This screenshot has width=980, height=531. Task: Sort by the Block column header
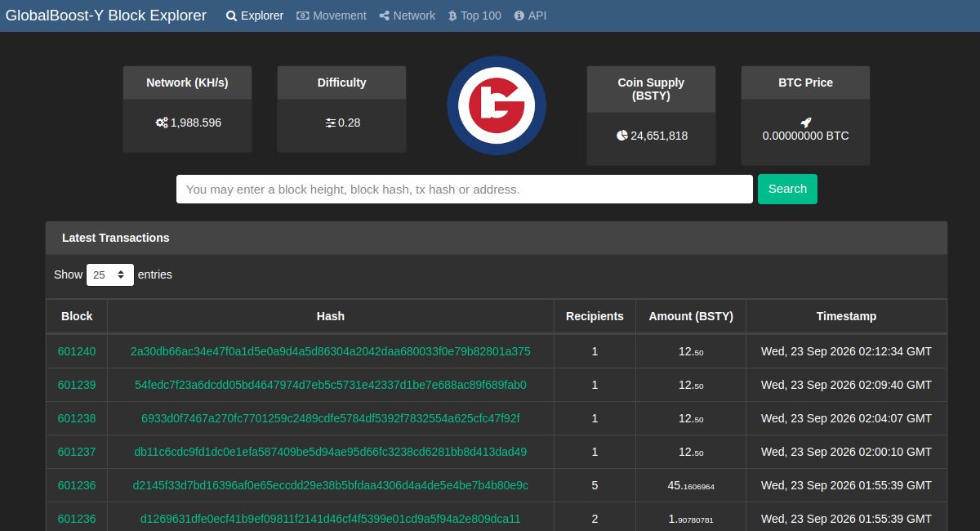77,316
